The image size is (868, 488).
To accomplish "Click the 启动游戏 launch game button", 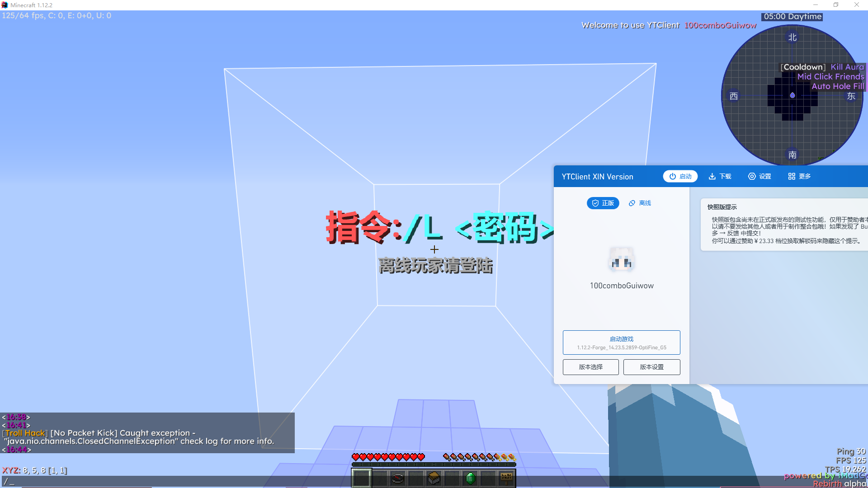I will [622, 343].
